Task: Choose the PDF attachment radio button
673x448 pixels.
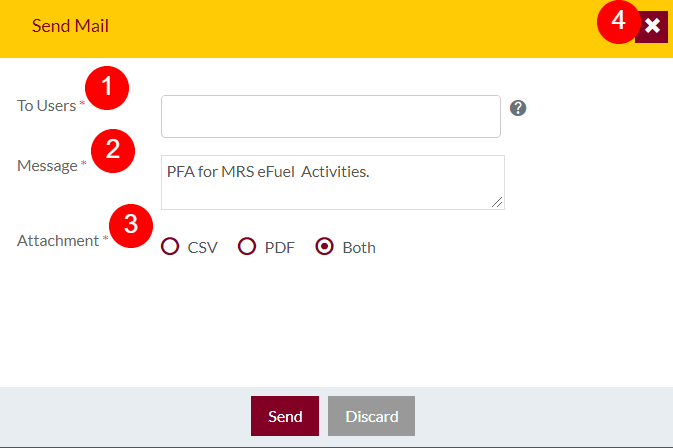Action: click(x=247, y=246)
